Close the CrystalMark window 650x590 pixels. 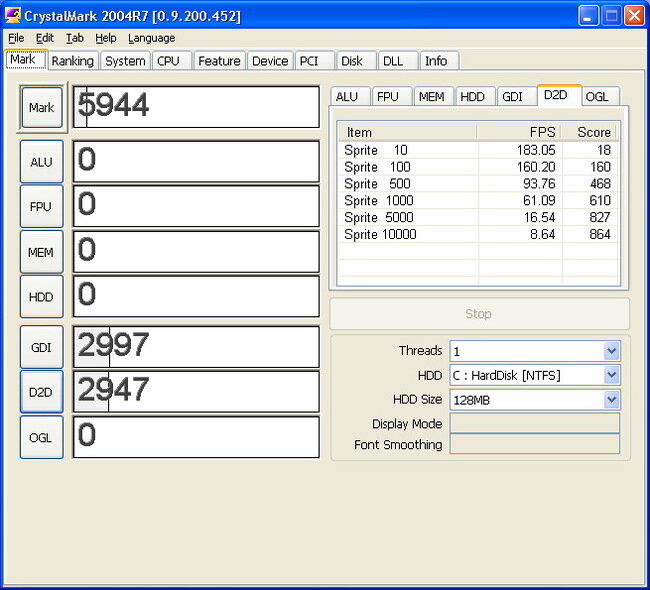[x=634, y=16]
